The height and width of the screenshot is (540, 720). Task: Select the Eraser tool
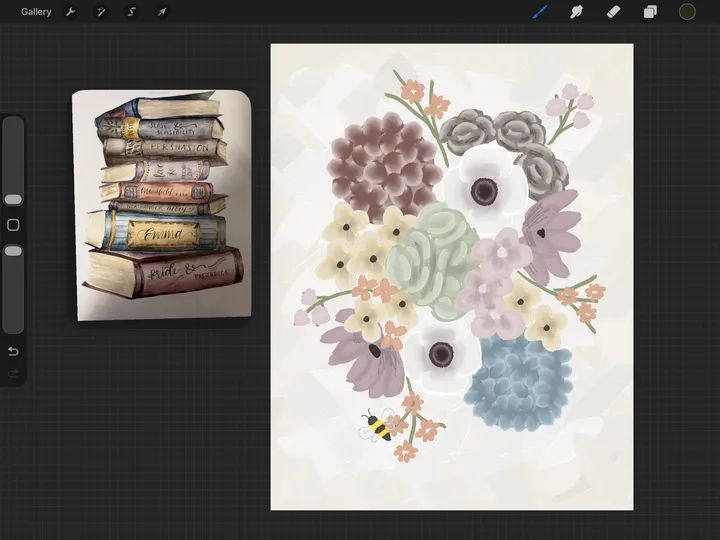click(613, 12)
